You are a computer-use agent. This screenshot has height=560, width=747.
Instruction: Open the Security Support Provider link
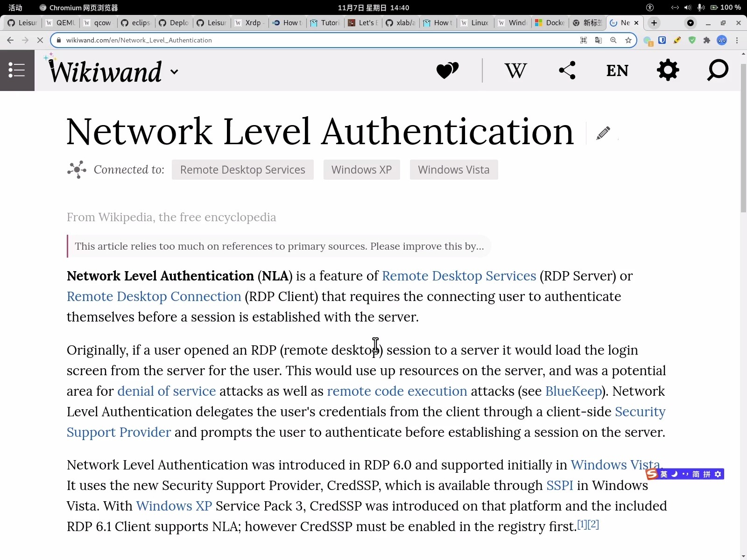pos(119,432)
